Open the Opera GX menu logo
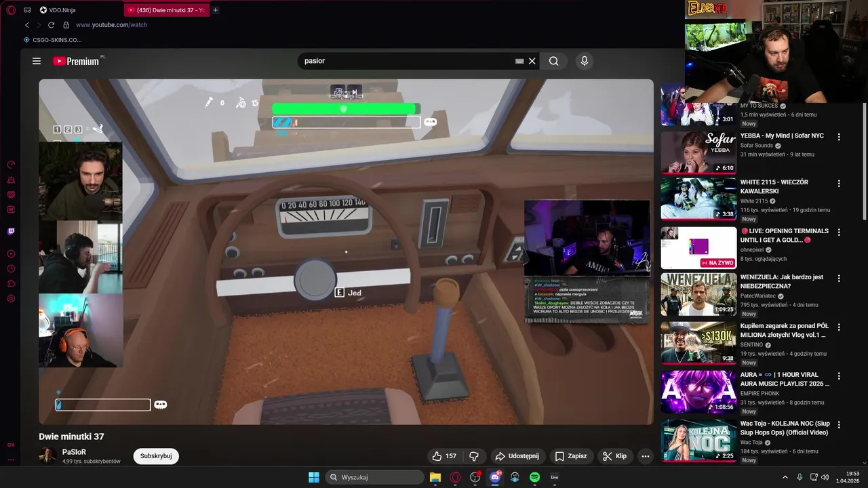 point(11,10)
